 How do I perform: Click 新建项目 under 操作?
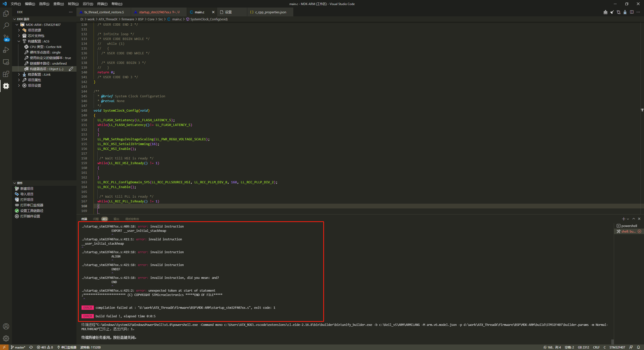[27, 188]
